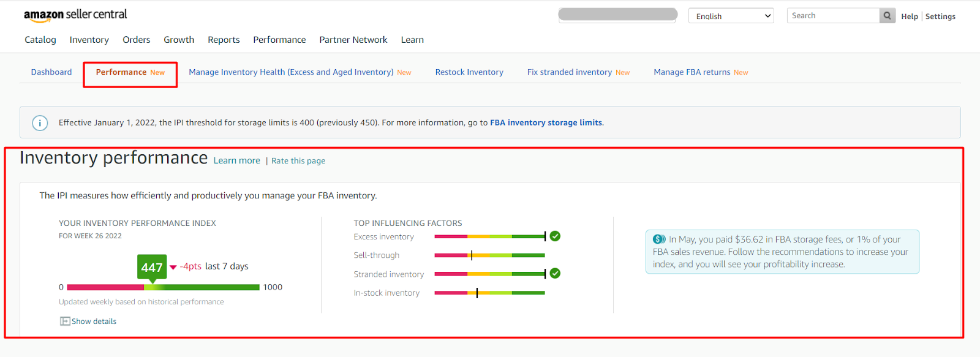
Task: Click Learn more beside Inventory performance
Action: 237,161
